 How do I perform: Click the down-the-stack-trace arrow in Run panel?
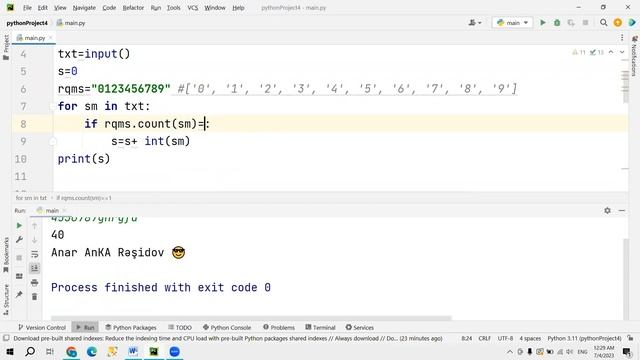[35, 240]
